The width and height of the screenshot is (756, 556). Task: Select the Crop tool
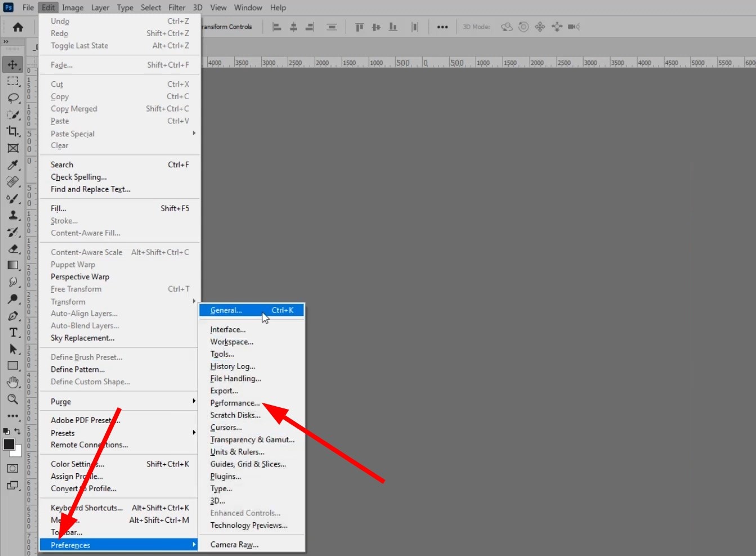pyautogui.click(x=12, y=131)
